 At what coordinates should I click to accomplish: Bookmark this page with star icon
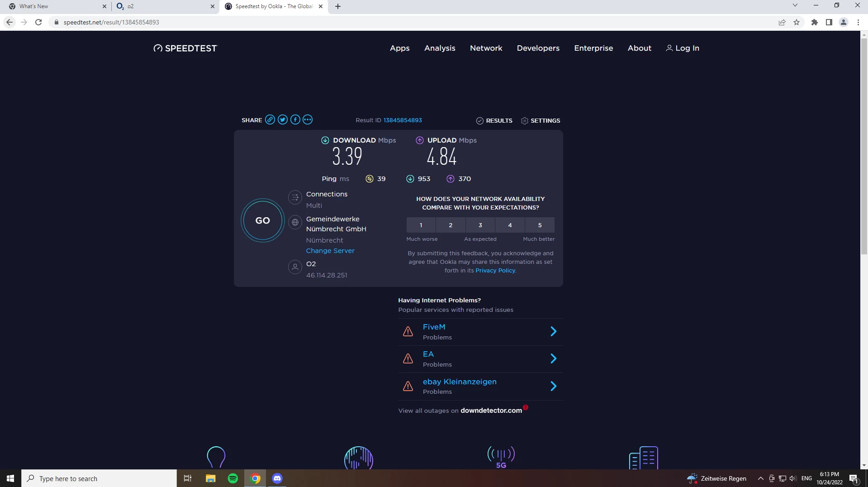[x=797, y=22]
